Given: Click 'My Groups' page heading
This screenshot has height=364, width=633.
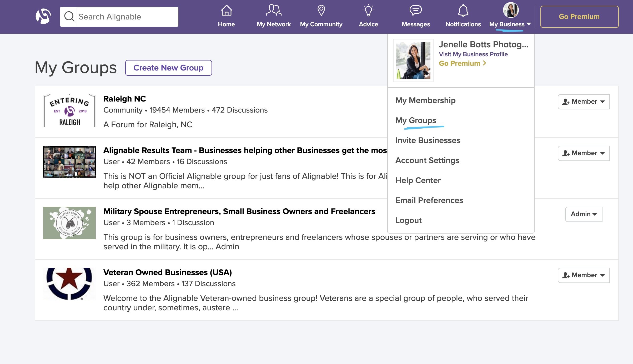Looking at the screenshot, I should point(76,68).
